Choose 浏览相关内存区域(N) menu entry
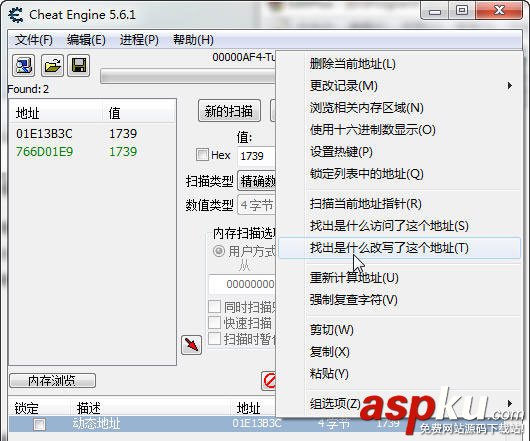This screenshot has width=530, height=441. pos(399,108)
